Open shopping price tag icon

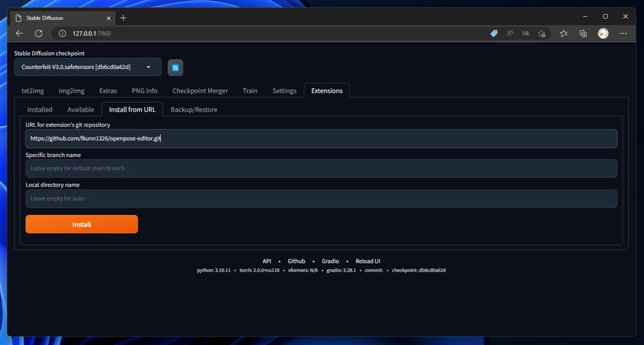click(494, 34)
